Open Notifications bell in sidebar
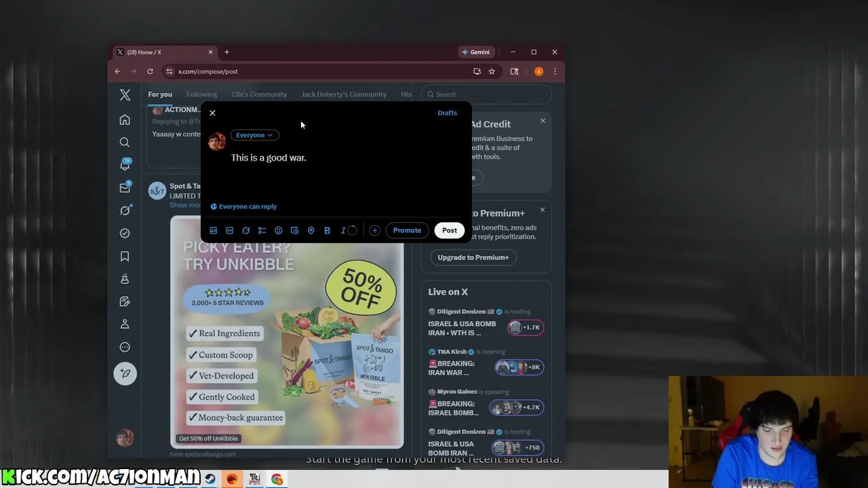Image resolution: width=868 pixels, height=488 pixels. (x=125, y=165)
